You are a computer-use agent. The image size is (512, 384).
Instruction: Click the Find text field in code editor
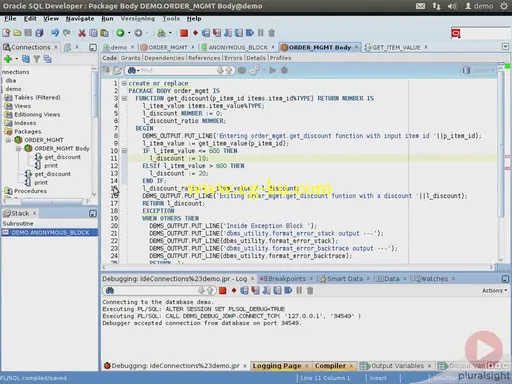tap(178, 71)
